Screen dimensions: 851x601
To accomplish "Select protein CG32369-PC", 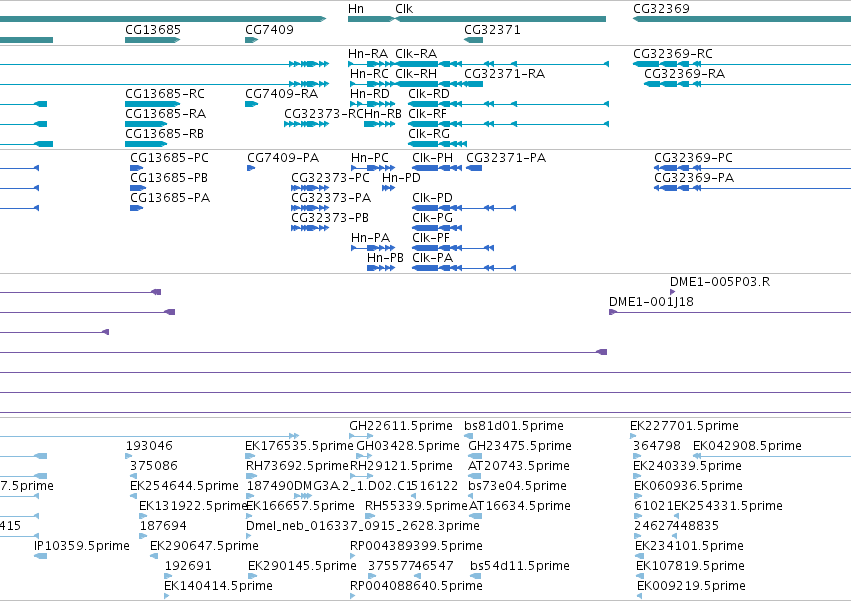I will tap(752, 168).
